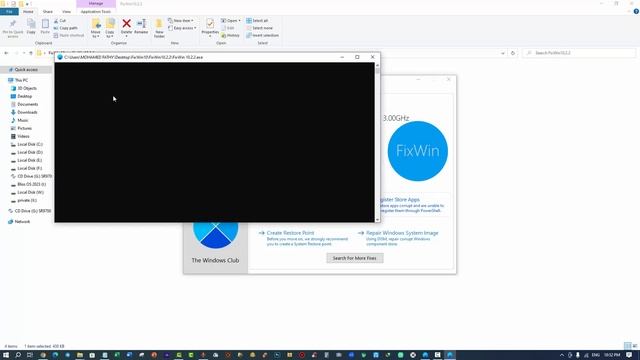Open the notification center icon
Image resolution: width=640 pixels, height=360 pixels.
coord(629,355)
